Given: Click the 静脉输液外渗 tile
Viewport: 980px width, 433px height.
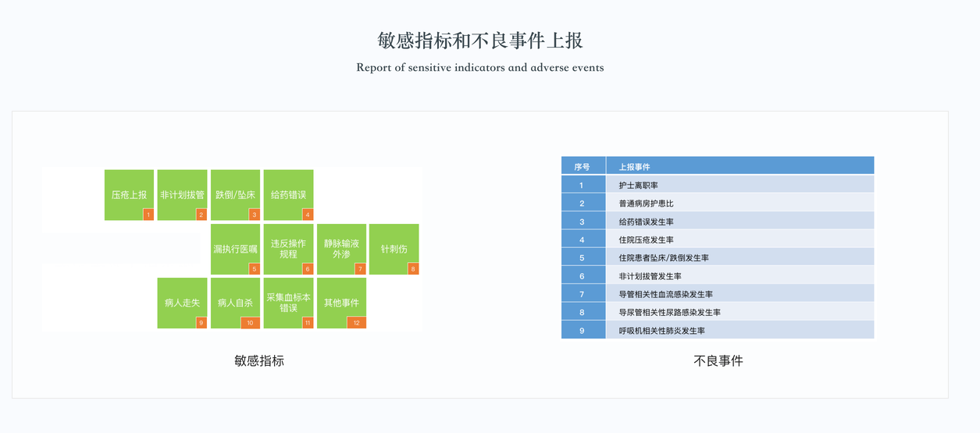Looking at the screenshot, I should point(341,249).
